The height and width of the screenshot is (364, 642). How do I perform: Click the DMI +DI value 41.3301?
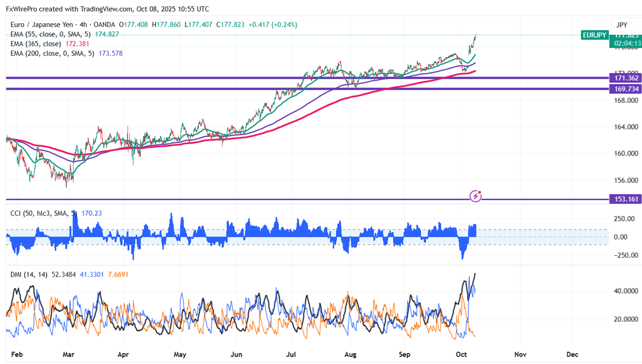tap(91, 275)
